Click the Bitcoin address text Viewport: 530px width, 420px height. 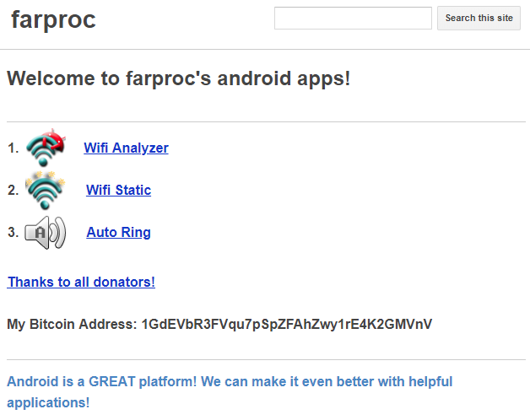tap(287, 324)
